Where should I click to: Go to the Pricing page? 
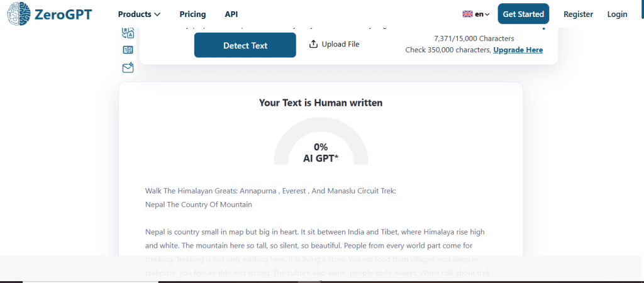tap(192, 14)
